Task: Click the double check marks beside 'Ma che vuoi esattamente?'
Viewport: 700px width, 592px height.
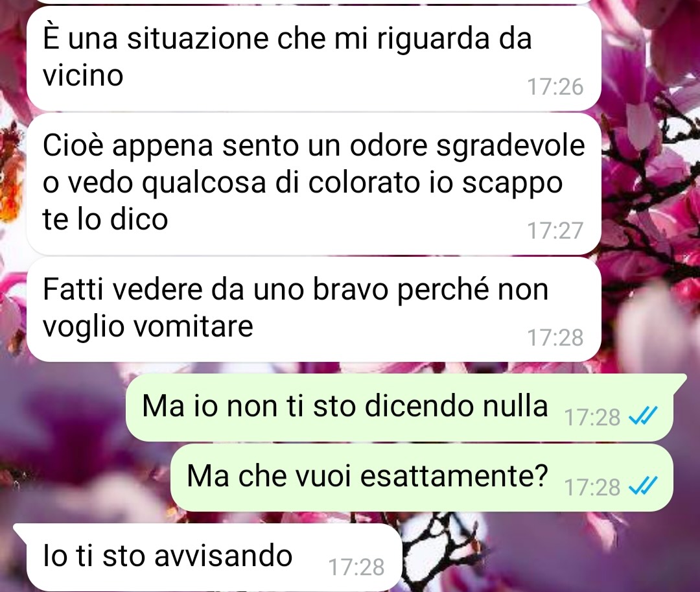Action: 643,486
